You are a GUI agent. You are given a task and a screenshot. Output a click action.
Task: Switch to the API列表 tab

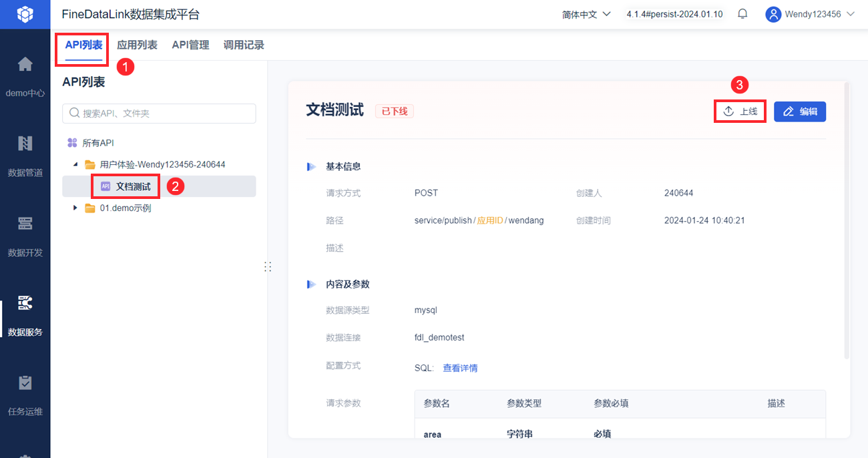coord(83,45)
